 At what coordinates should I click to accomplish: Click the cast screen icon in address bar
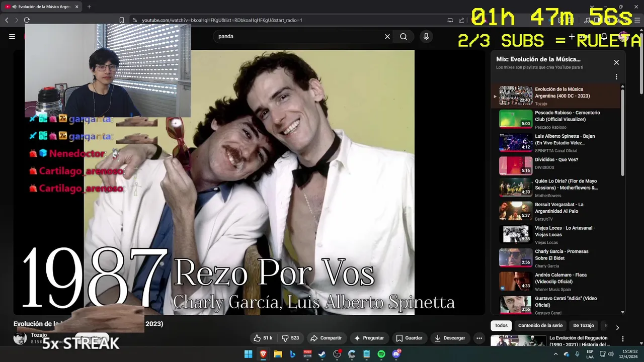(x=450, y=20)
